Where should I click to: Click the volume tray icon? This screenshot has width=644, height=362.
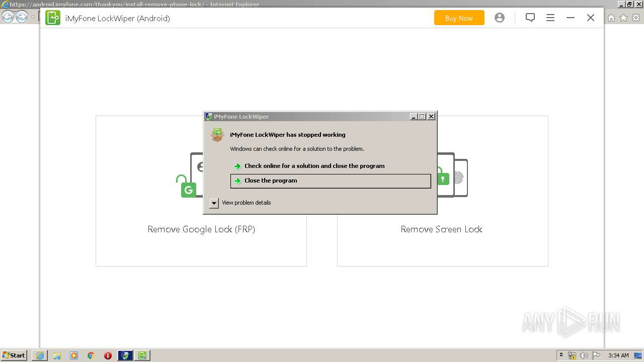pyautogui.click(x=584, y=355)
